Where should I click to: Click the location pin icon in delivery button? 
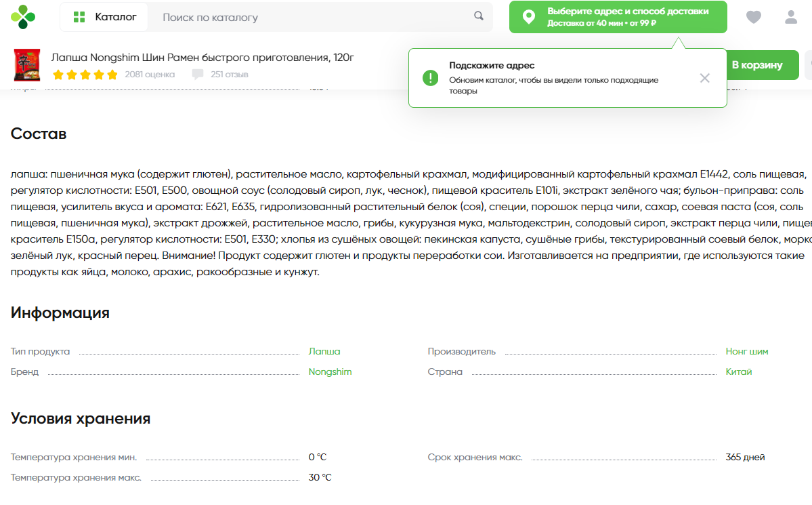click(529, 17)
